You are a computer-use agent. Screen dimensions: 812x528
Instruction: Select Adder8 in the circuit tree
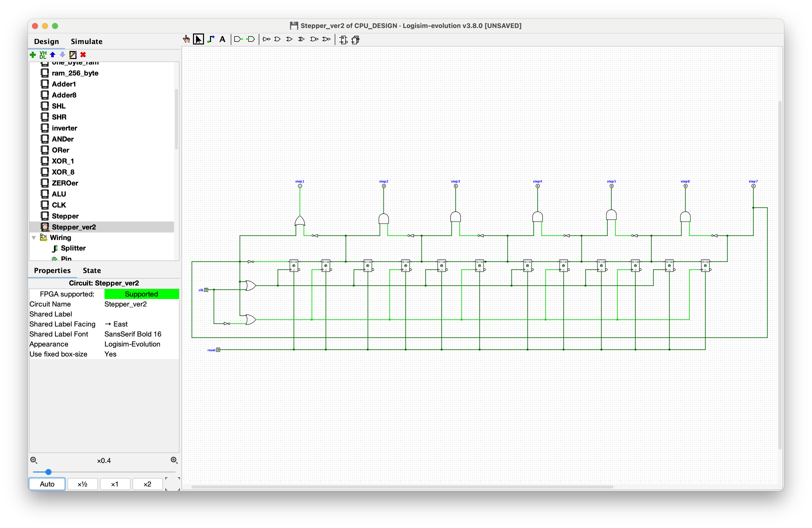coord(64,95)
